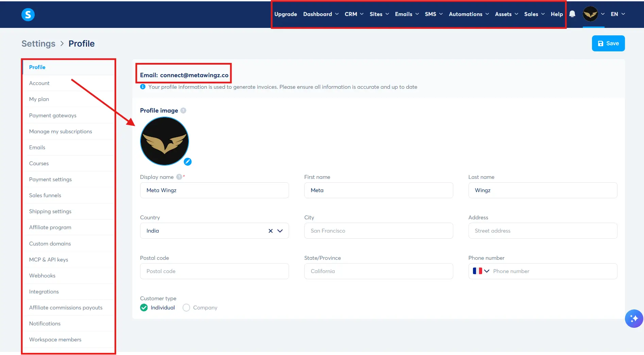The height and width of the screenshot is (355, 644).
Task: Click the Street address field
Action: tap(543, 231)
